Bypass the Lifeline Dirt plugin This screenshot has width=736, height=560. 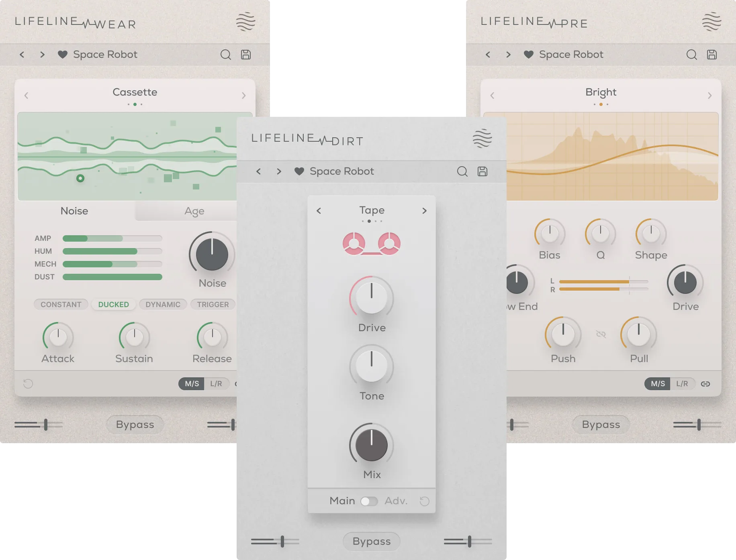[371, 541]
